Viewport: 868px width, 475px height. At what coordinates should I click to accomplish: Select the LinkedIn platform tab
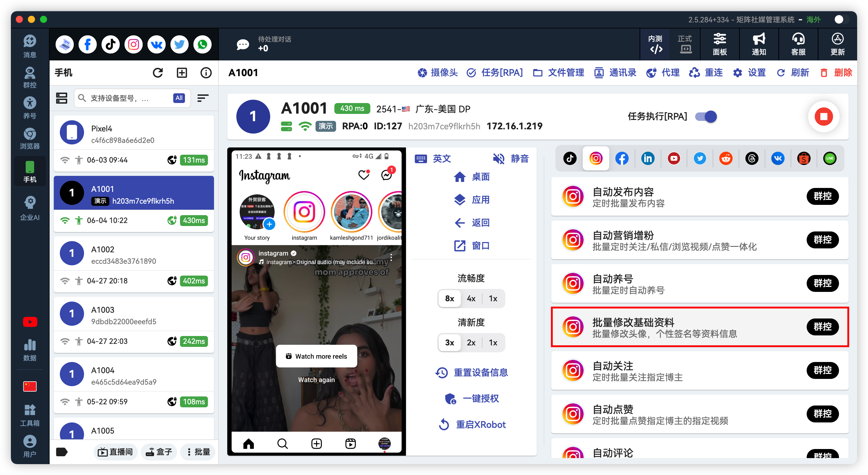pyautogui.click(x=648, y=158)
